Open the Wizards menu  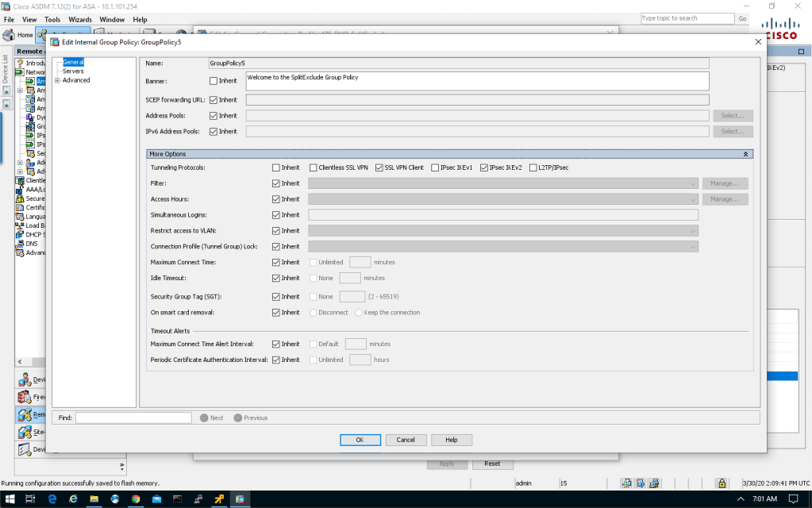coord(79,19)
